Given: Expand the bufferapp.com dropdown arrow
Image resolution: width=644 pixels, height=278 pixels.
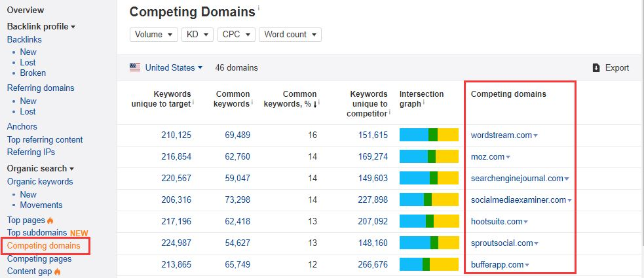Looking at the screenshot, I should point(527,266).
